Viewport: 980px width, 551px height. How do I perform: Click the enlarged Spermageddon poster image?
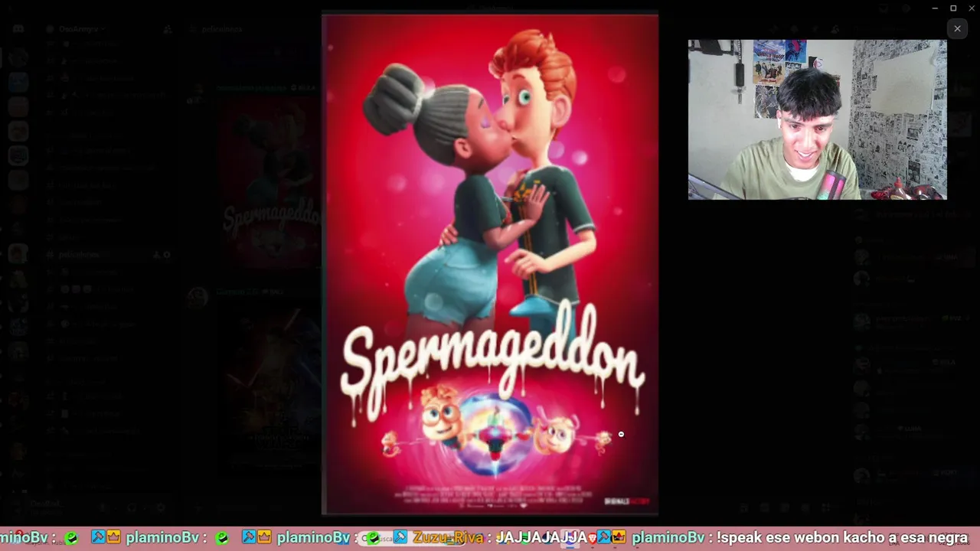pyautogui.click(x=490, y=265)
